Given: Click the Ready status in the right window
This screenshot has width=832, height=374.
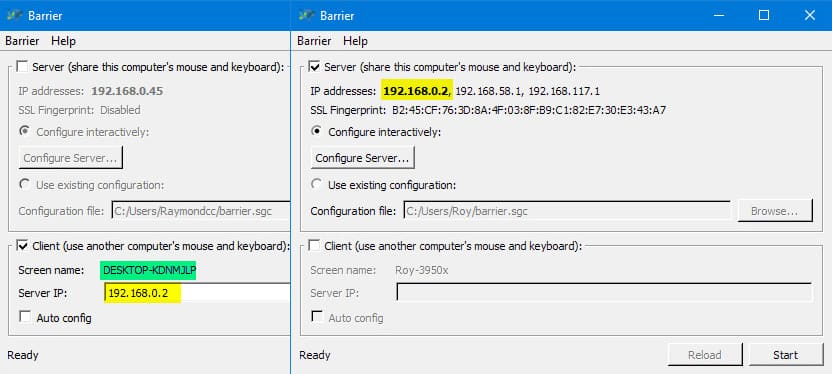Looking at the screenshot, I should click(x=315, y=355).
